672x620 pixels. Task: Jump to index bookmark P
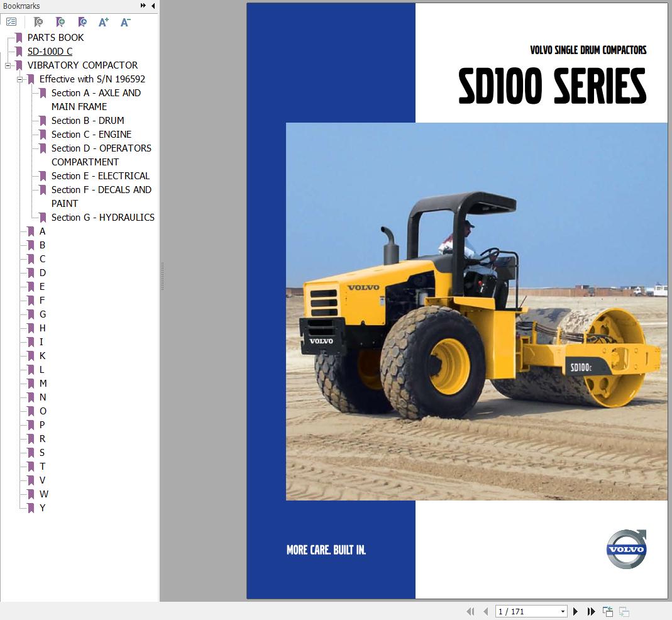point(42,425)
